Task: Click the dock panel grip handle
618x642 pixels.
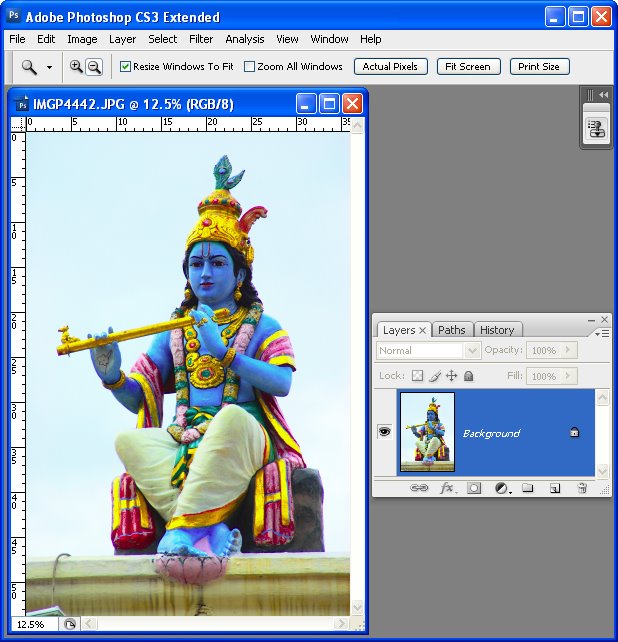Action: coord(590,95)
